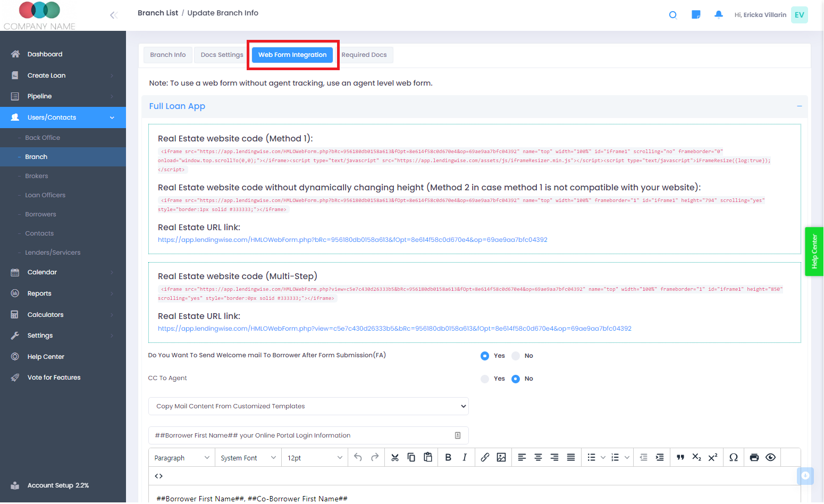Select Yes for CC To Agent
Image resolution: width=824 pixels, height=504 pixels.
click(485, 379)
